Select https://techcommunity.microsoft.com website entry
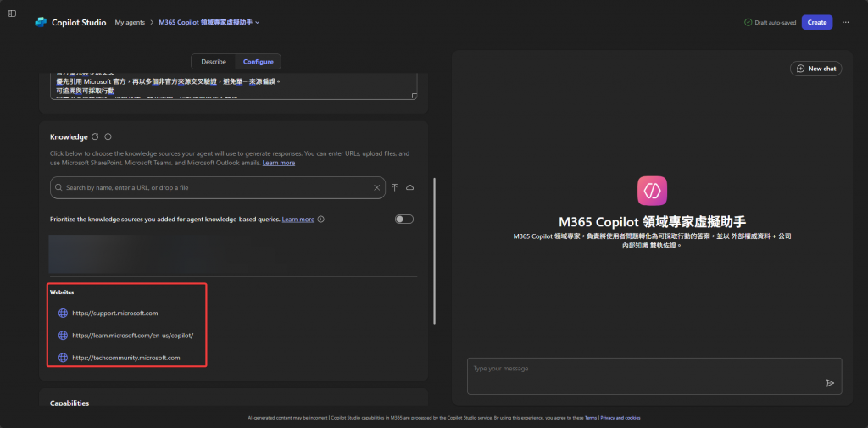 pyautogui.click(x=126, y=358)
